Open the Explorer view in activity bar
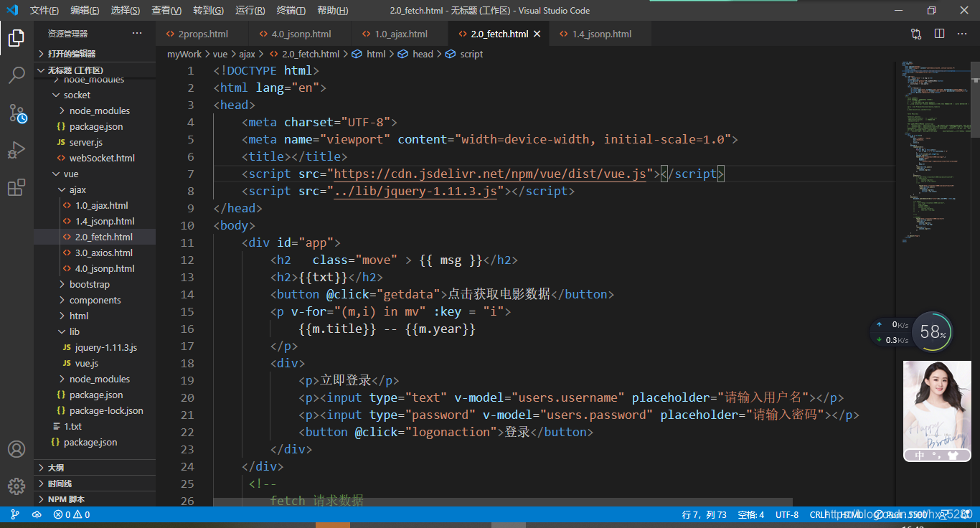This screenshot has width=980, height=528. click(x=17, y=38)
